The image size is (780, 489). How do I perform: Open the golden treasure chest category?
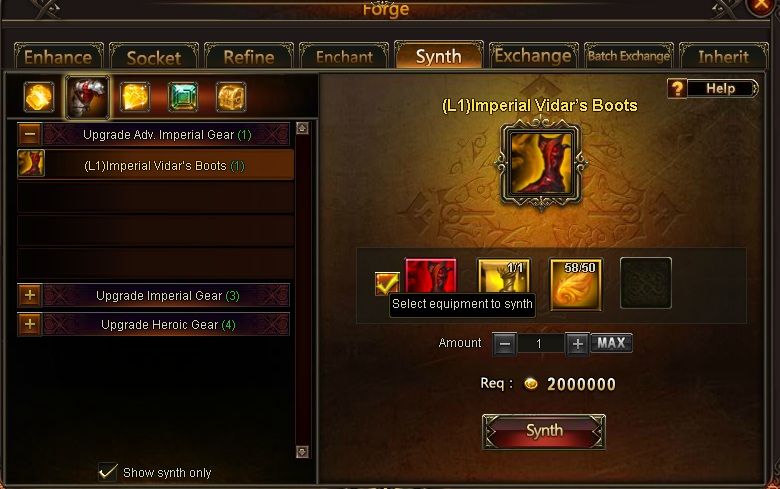231,97
